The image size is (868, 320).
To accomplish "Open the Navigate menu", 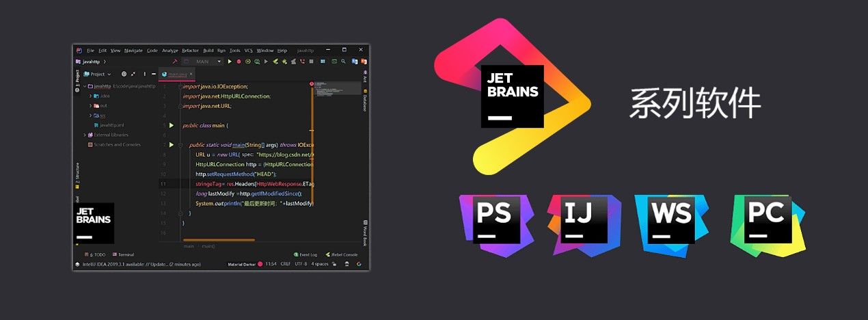I will click(133, 51).
